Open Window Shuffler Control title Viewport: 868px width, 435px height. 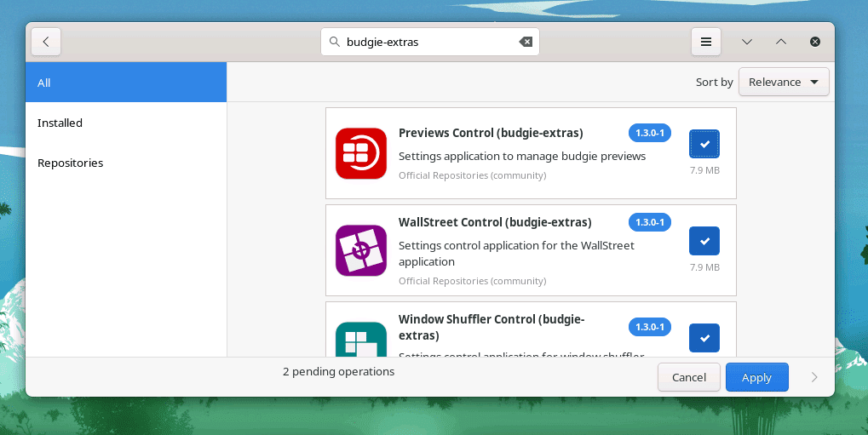pos(491,327)
